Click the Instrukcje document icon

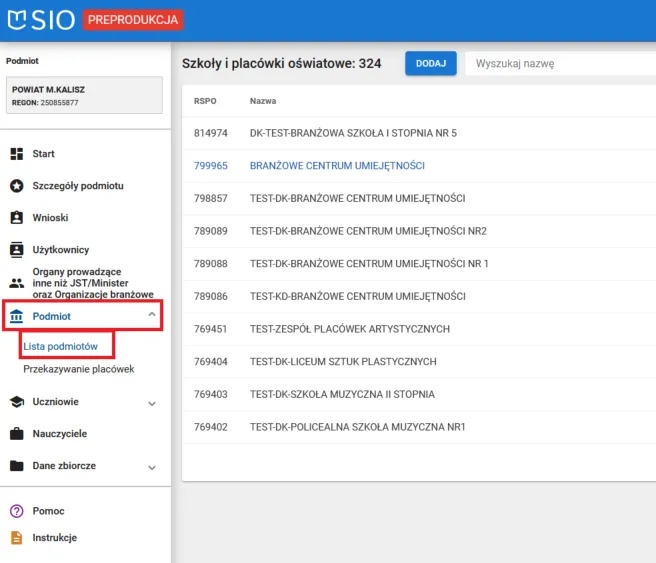point(16,538)
